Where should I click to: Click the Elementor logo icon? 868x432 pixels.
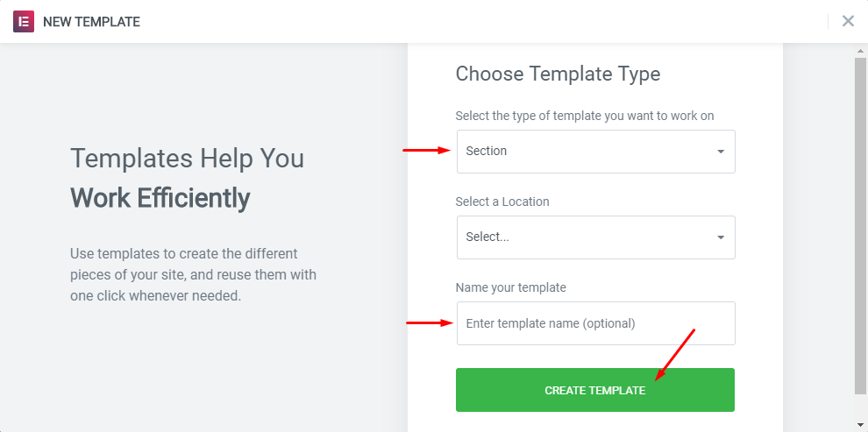pos(23,22)
